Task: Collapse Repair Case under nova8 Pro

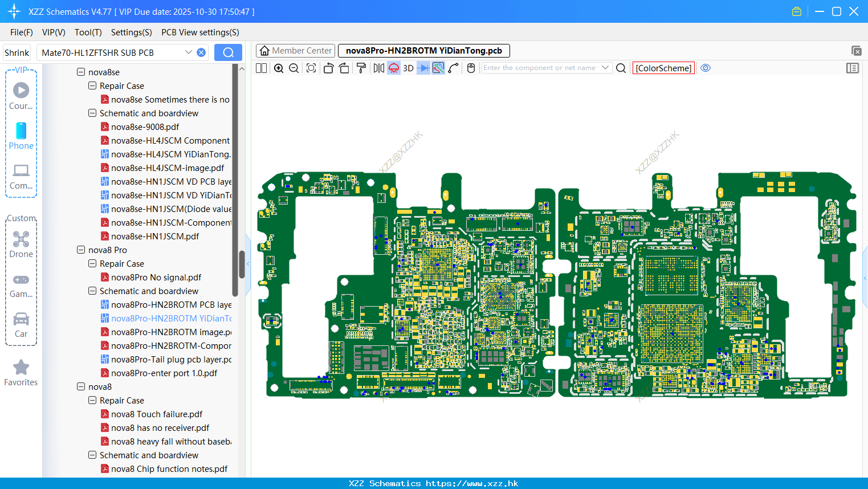Action: point(92,264)
